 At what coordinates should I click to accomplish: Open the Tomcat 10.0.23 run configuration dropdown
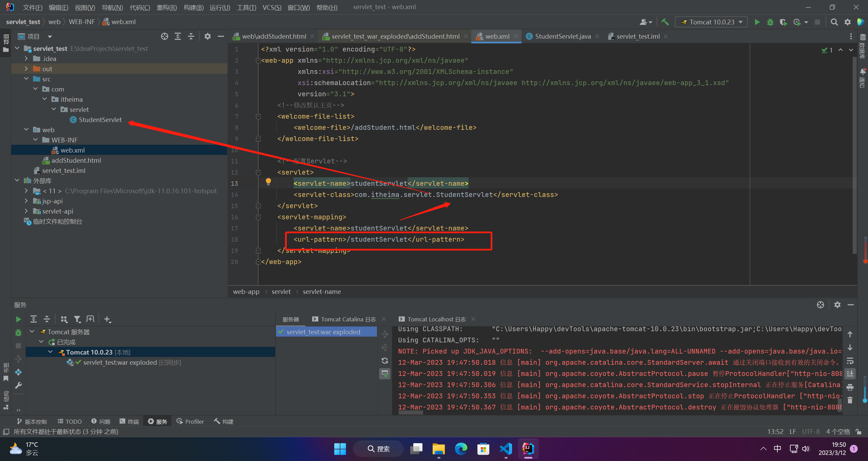pos(712,22)
